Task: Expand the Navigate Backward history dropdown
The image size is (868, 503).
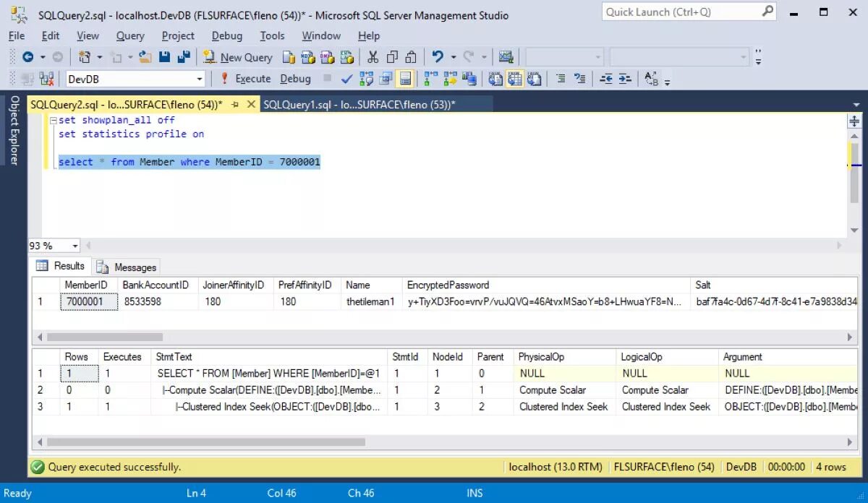Action: [x=43, y=57]
